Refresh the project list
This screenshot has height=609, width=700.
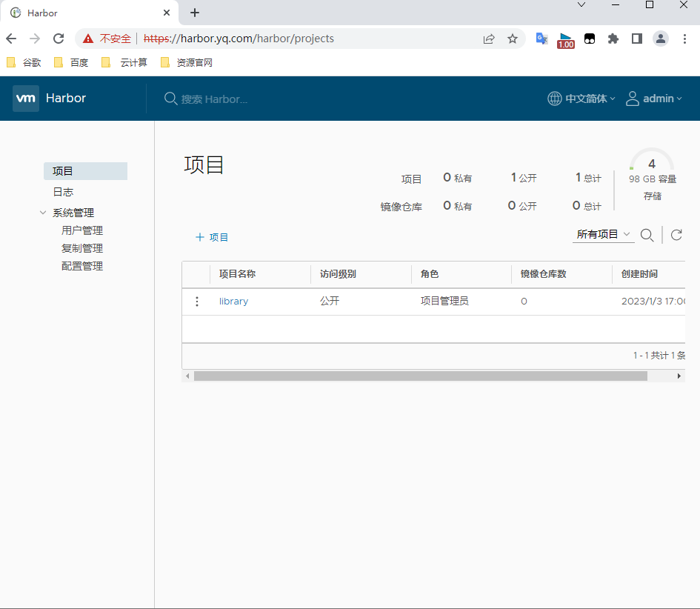click(676, 235)
